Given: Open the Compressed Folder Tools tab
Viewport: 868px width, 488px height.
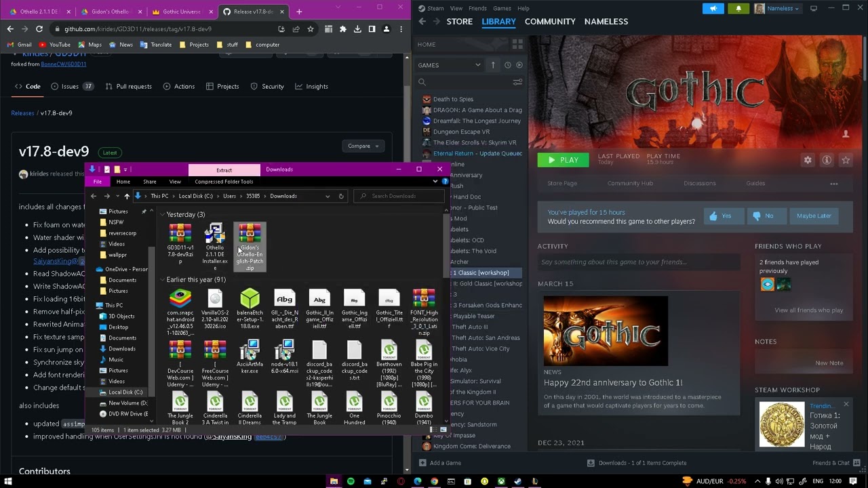Looking at the screenshot, I should coord(224,182).
